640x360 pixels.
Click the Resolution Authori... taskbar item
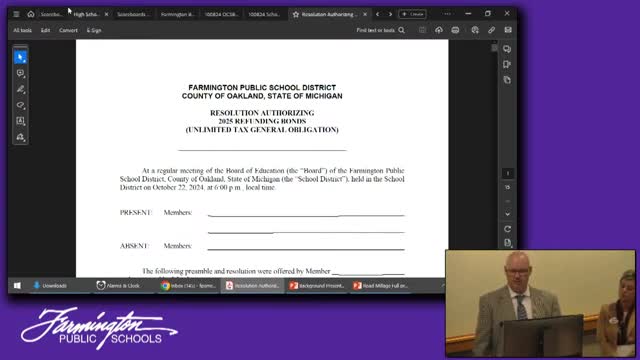click(253, 286)
